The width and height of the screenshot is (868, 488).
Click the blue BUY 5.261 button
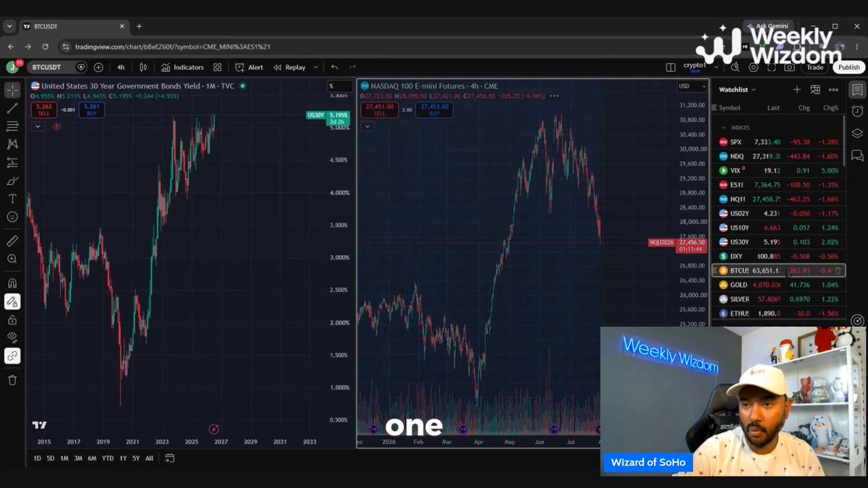point(92,110)
